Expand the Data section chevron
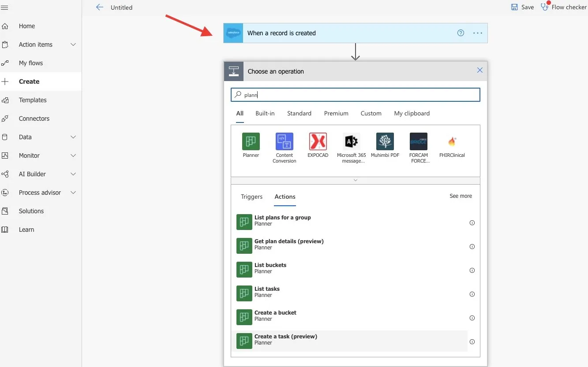588x367 pixels. pyautogui.click(x=73, y=137)
